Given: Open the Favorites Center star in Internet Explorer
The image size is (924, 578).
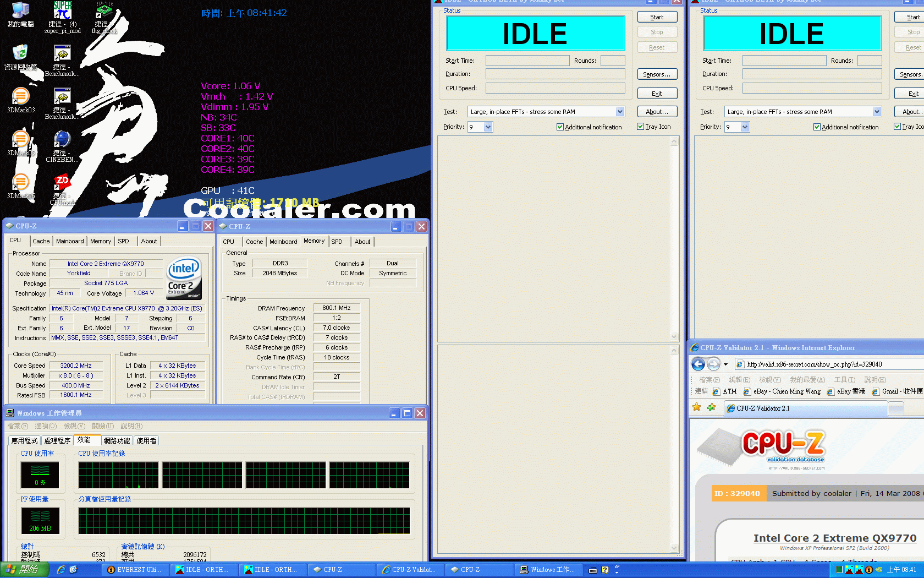Looking at the screenshot, I should 697,407.
